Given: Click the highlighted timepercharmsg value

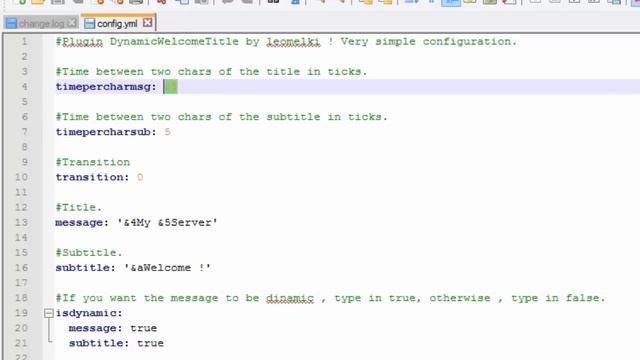Looking at the screenshot, I should click(171, 87).
